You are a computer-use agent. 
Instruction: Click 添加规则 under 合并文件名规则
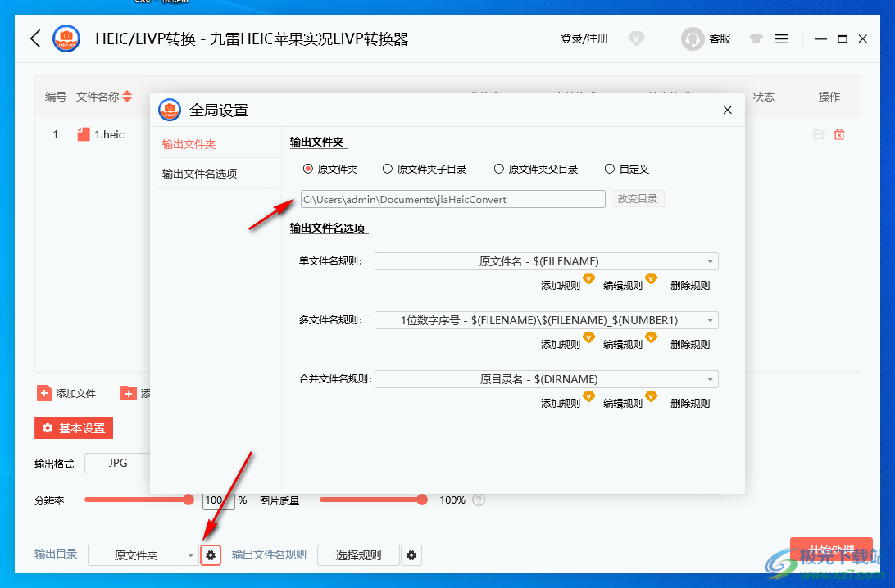click(561, 403)
